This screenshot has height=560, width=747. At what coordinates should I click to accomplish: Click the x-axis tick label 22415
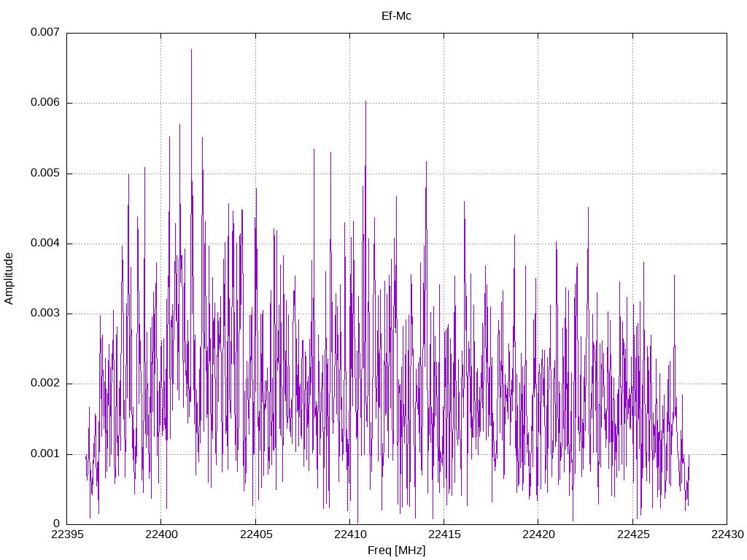pos(444,534)
